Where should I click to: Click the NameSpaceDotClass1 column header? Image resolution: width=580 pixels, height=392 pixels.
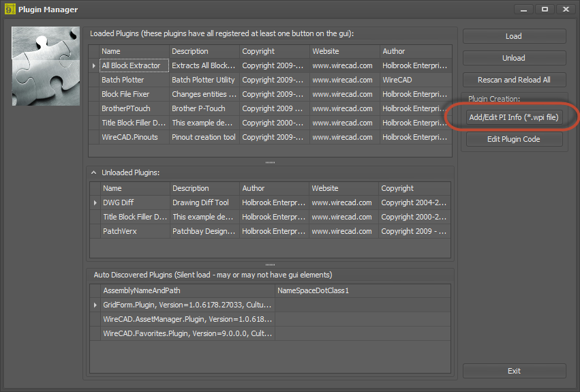click(x=363, y=290)
